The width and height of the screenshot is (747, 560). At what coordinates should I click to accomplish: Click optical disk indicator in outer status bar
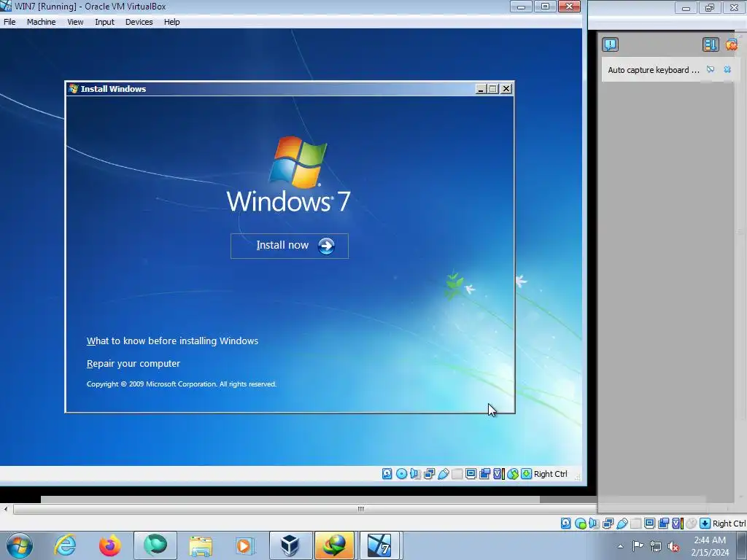[580, 524]
